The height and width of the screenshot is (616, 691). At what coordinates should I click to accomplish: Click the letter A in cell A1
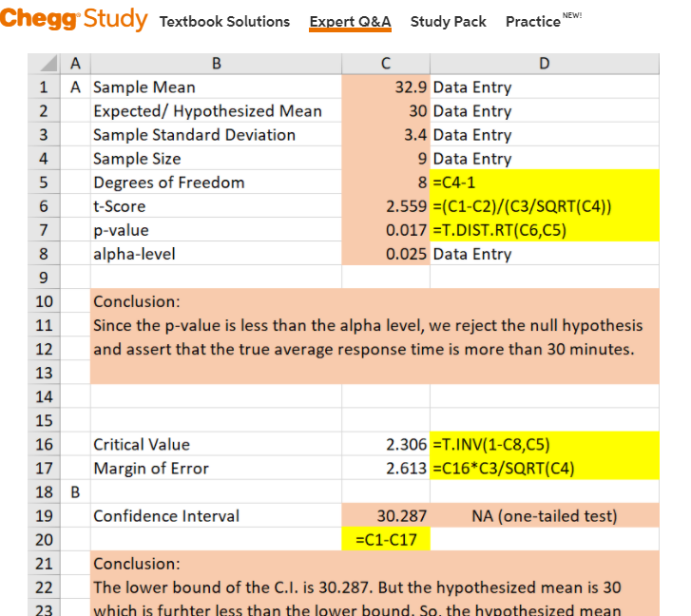(x=75, y=87)
